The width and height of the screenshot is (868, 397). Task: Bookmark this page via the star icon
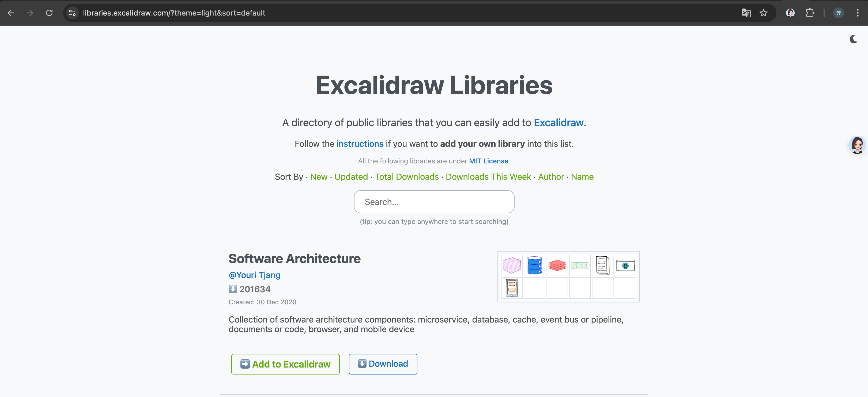coord(764,13)
